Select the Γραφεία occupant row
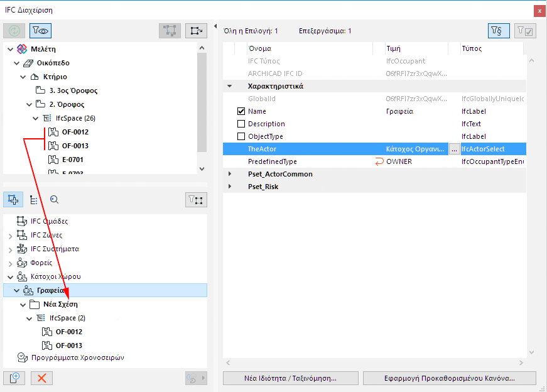Screen dimensions: 547x392 pos(105,290)
